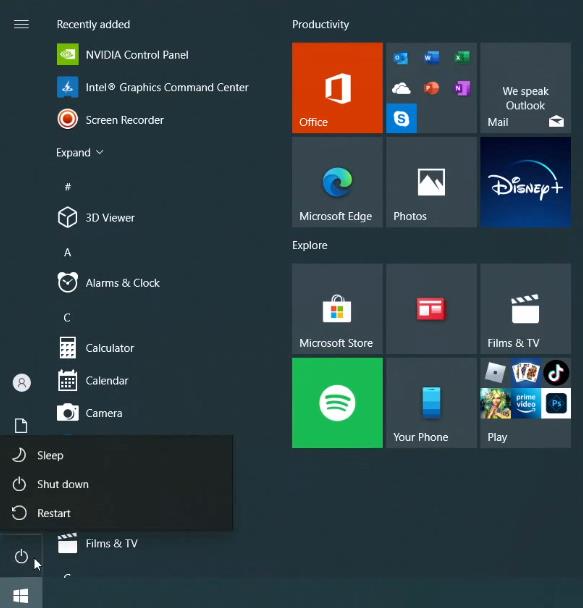
Task: Open Prime Video in the Play folder
Action: coord(526,403)
